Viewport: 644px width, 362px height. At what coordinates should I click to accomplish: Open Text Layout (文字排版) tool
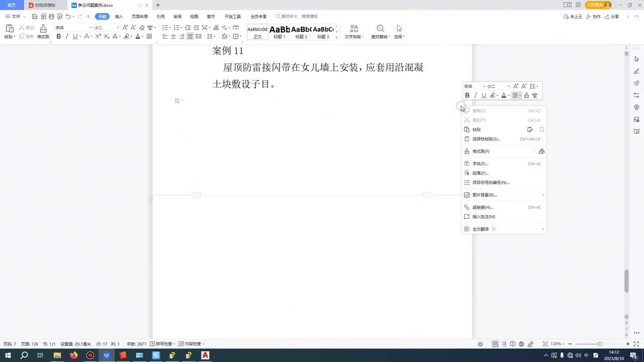[354, 32]
